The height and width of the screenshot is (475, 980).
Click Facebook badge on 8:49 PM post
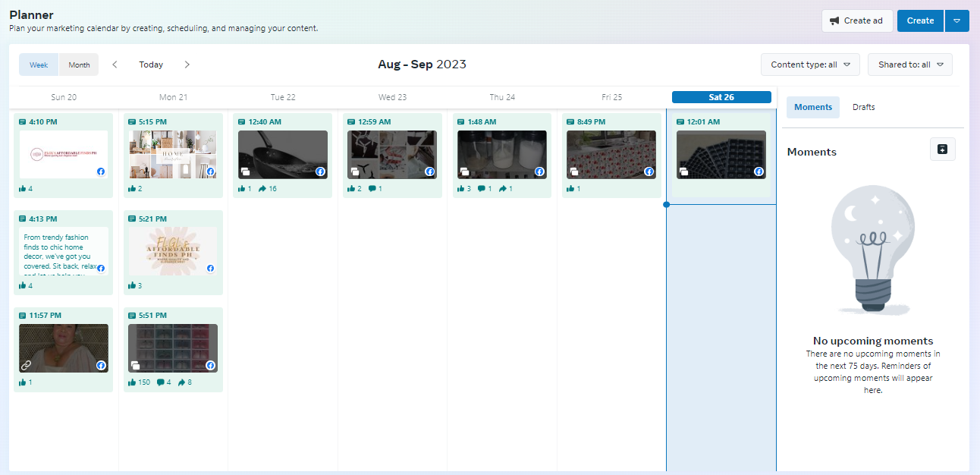click(x=649, y=172)
